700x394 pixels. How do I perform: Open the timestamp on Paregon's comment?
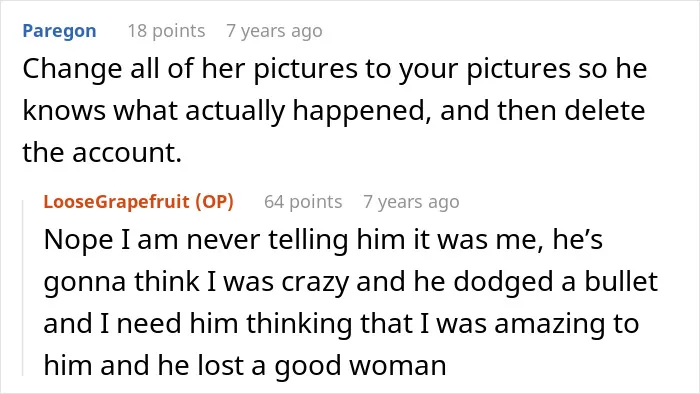point(274,31)
